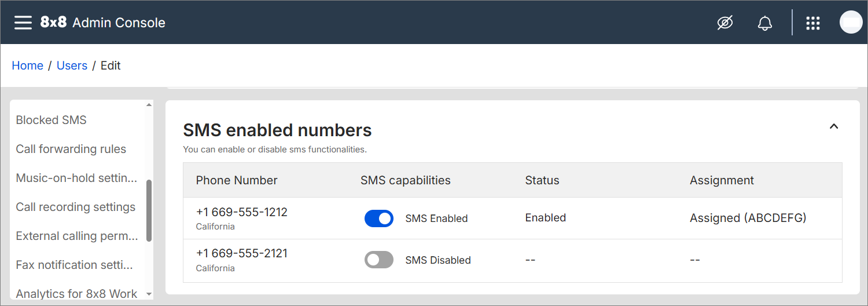Jump to Call recording settings

tap(75, 207)
